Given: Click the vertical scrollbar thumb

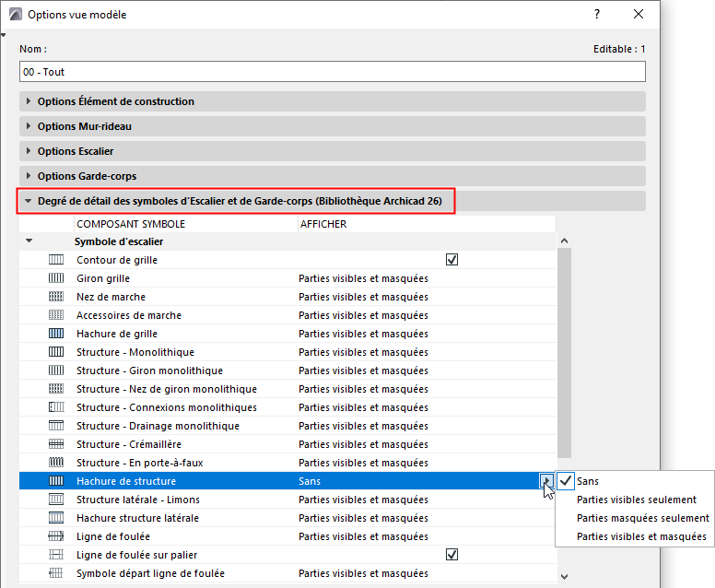Looking at the screenshot, I should pos(564,353).
